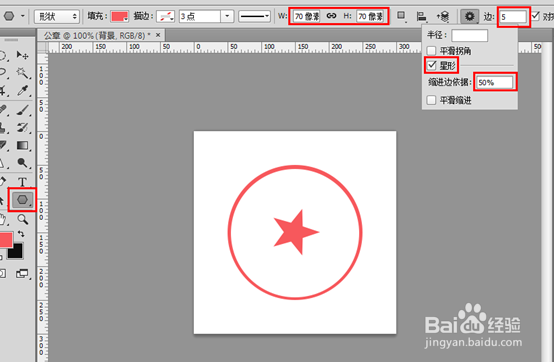Click the red star on canvas
Screen dimensions: 554x362
(x=295, y=233)
